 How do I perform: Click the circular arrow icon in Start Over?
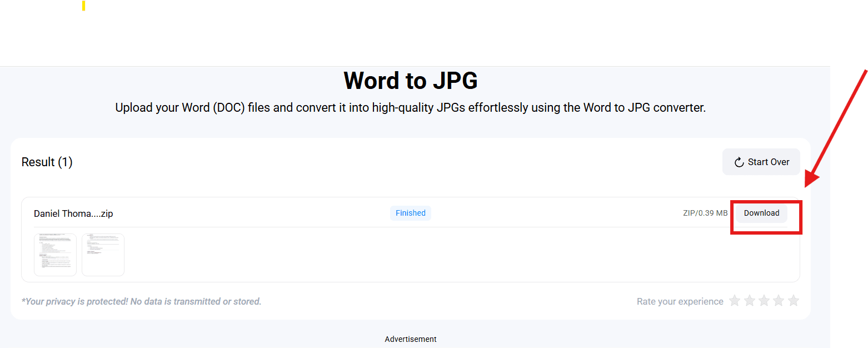tap(739, 162)
